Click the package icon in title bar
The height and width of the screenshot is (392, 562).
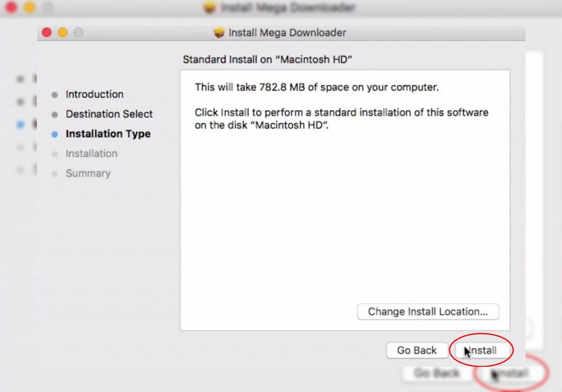pyautogui.click(x=219, y=33)
